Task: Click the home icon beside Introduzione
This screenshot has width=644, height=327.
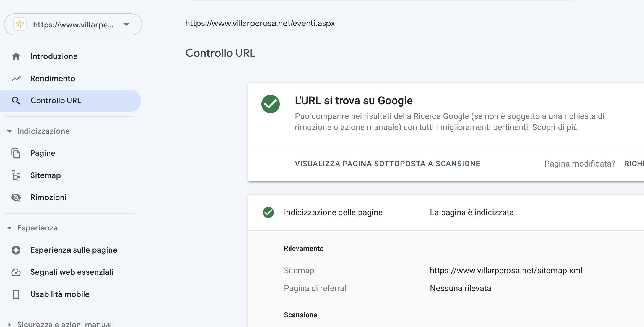Action: tap(16, 56)
